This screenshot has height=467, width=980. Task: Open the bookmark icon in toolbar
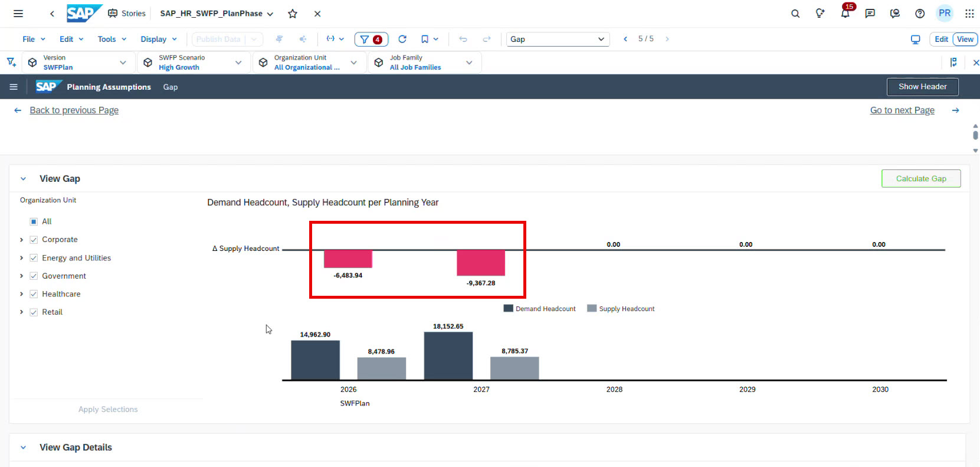click(x=425, y=39)
